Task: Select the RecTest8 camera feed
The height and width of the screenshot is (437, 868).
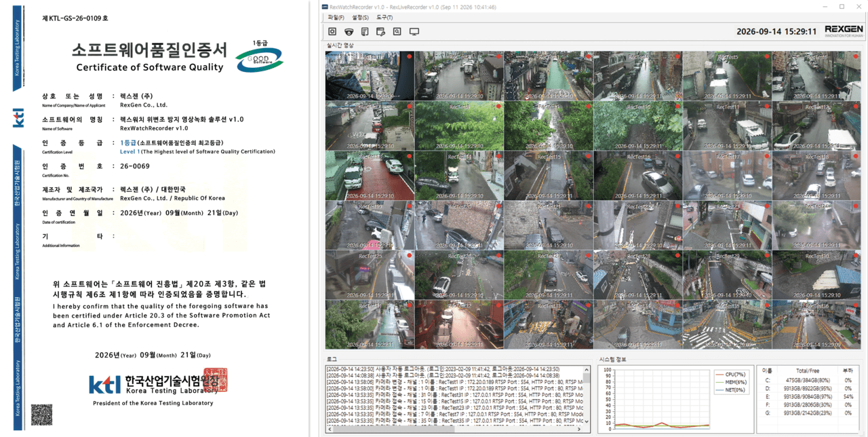Action: tap(459, 126)
